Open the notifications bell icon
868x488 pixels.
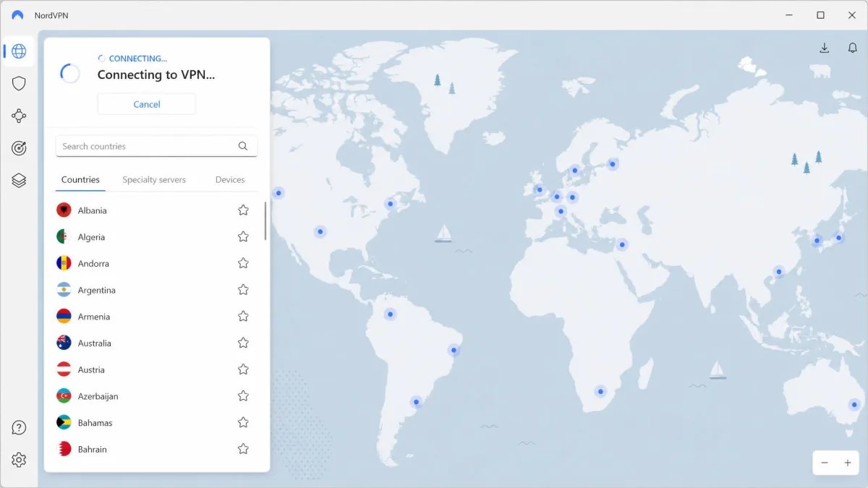pyautogui.click(x=853, y=48)
